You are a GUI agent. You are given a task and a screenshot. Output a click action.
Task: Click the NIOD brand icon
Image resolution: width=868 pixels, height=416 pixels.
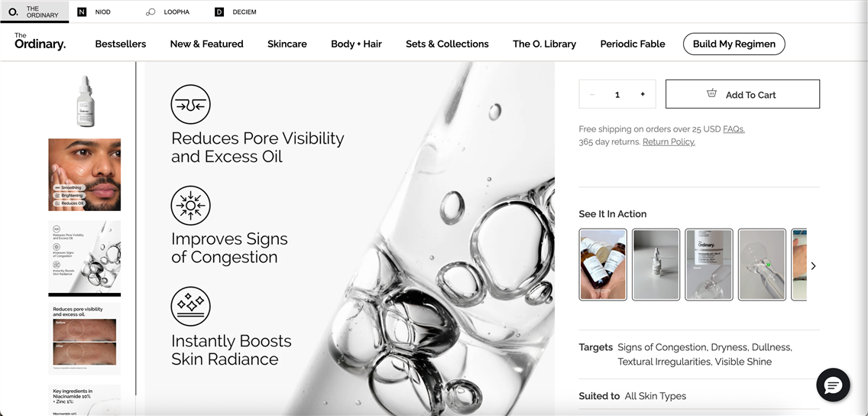point(82,12)
